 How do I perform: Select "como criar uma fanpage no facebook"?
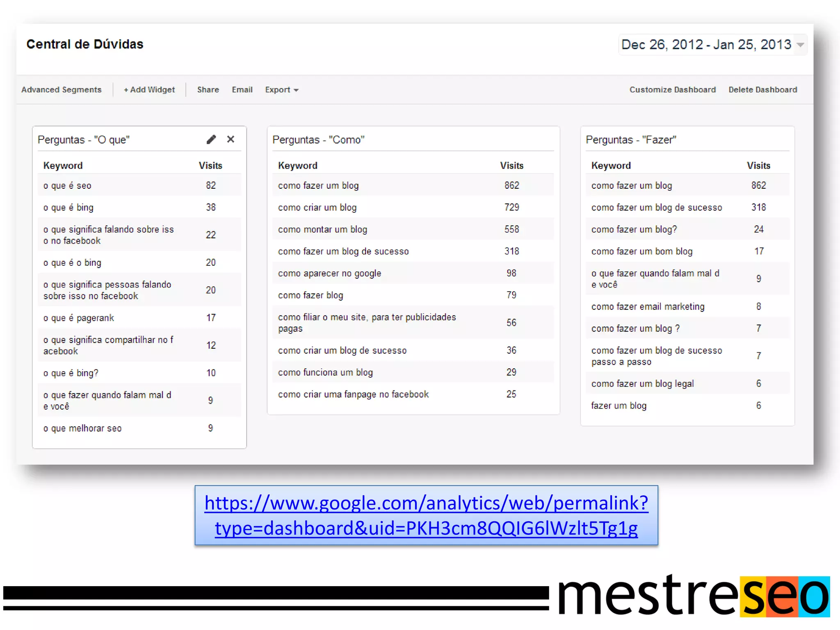tap(354, 395)
